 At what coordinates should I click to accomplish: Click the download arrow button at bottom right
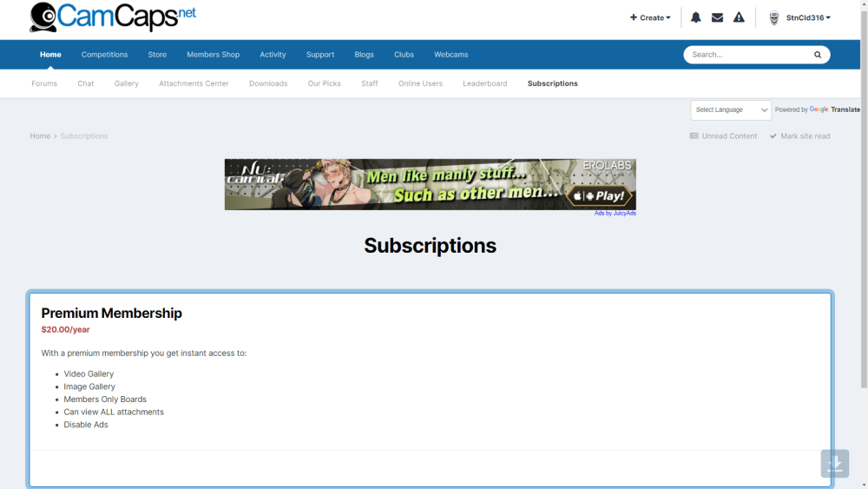[x=835, y=464]
